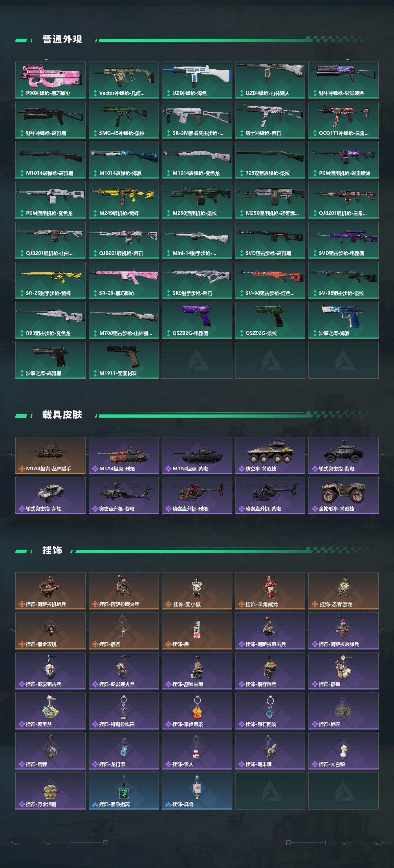Choose the M249轻机枪-黄蜂 skin card

click(124, 200)
